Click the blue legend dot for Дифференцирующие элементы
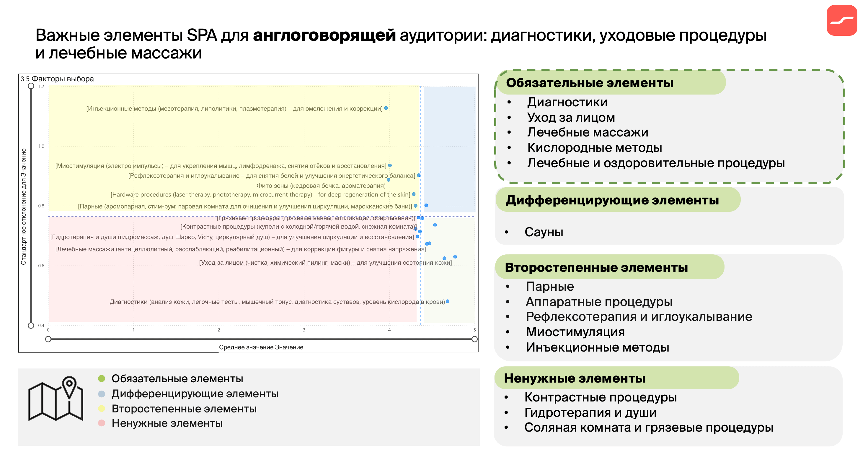 tap(102, 394)
